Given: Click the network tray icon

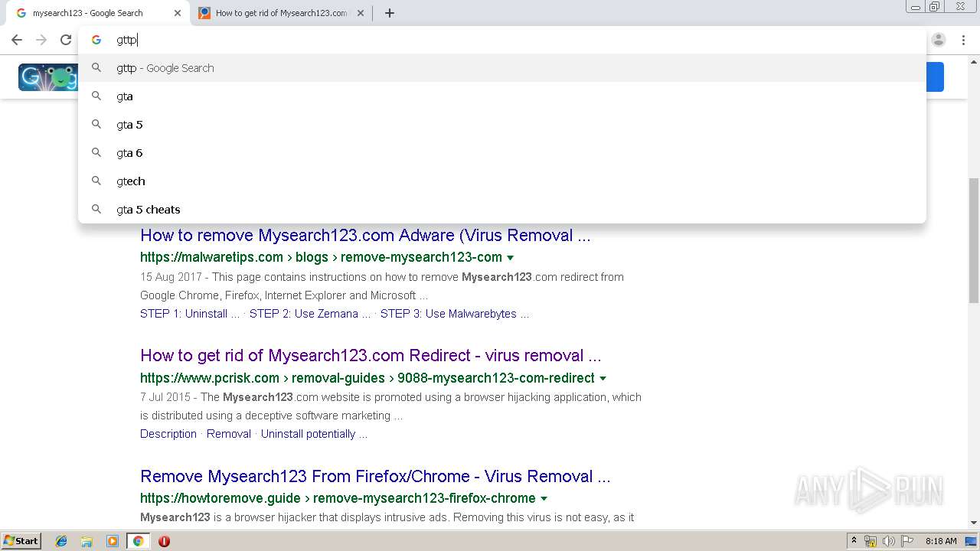Looking at the screenshot, I should pyautogui.click(x=871, y=541).
